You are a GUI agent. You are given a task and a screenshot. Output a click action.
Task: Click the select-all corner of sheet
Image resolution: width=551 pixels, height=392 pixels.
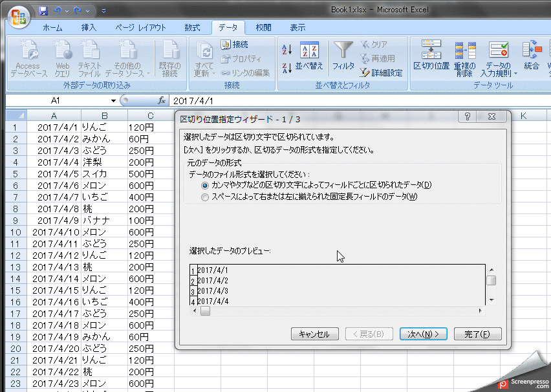(x=16, y=115)
